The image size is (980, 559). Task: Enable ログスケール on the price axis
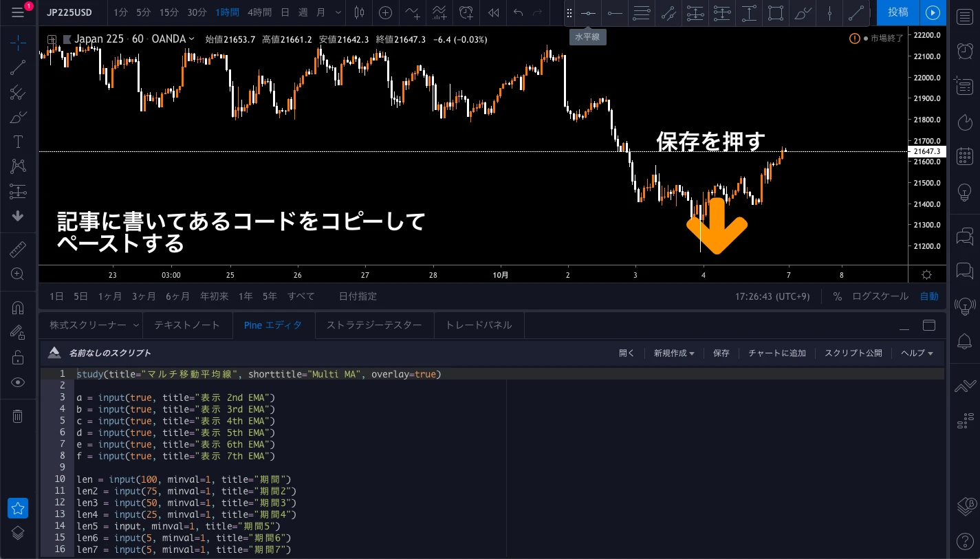[x=880, y=296]
